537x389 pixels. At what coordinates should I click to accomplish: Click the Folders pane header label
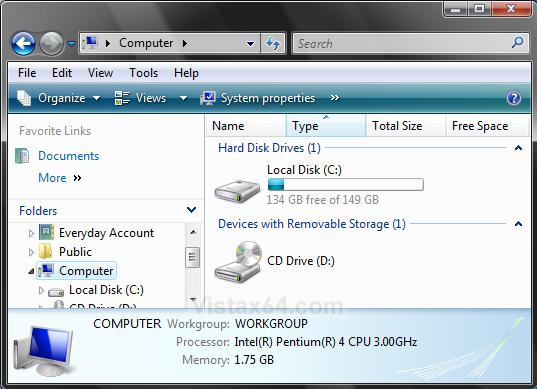tap(38, 211)
